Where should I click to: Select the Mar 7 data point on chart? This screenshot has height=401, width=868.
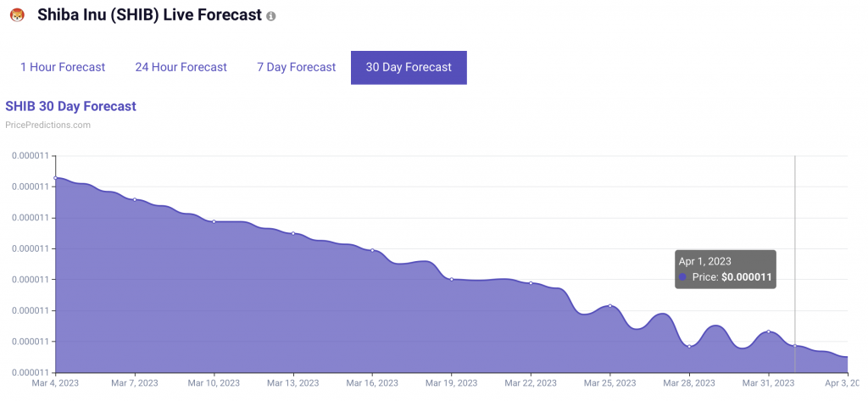[135, 199]
